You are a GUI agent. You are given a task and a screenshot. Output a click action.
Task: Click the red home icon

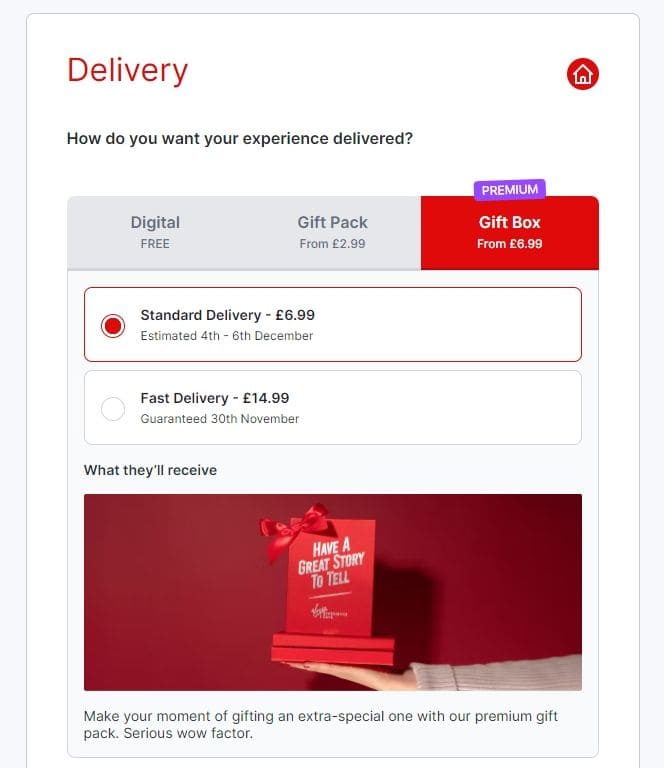pos(582,74)
